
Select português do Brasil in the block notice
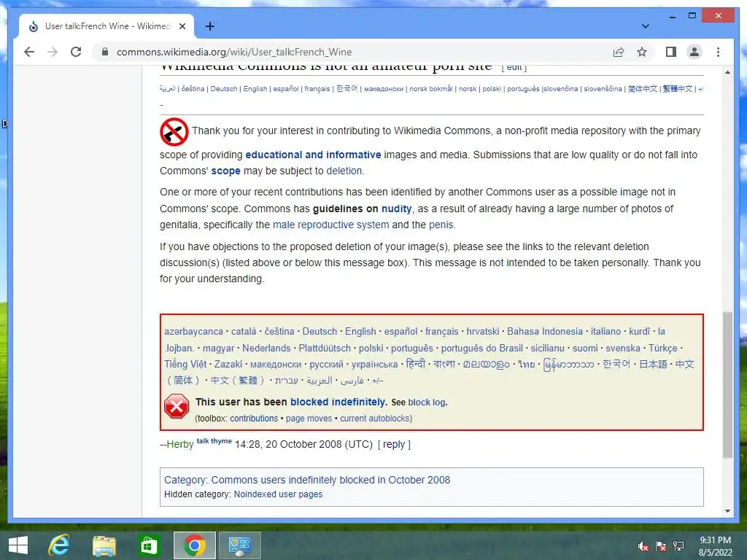point(482,348)
